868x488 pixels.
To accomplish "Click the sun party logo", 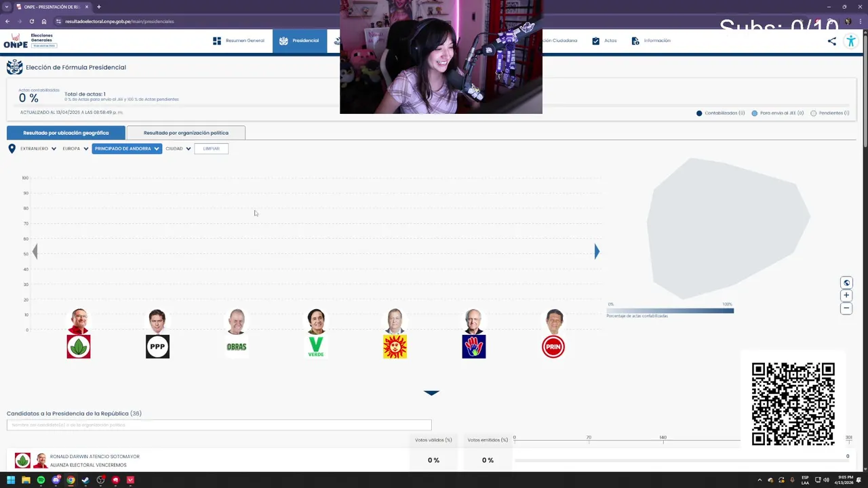I will tap(395, 346).
